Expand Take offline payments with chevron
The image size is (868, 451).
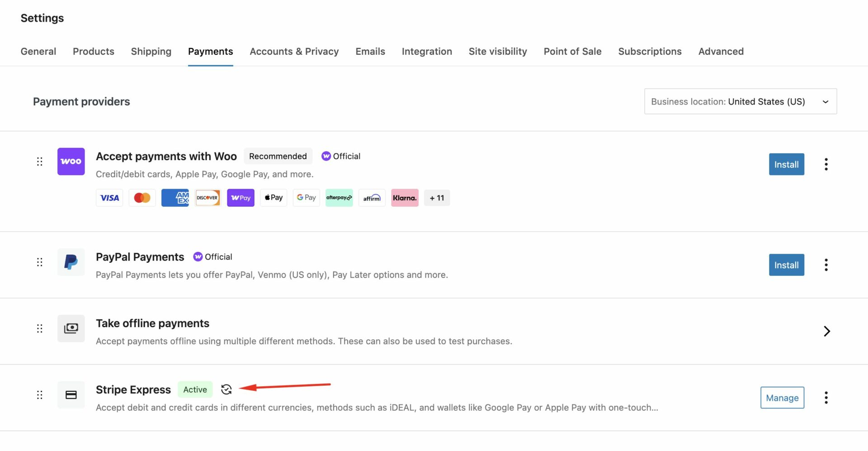point(826,331)
